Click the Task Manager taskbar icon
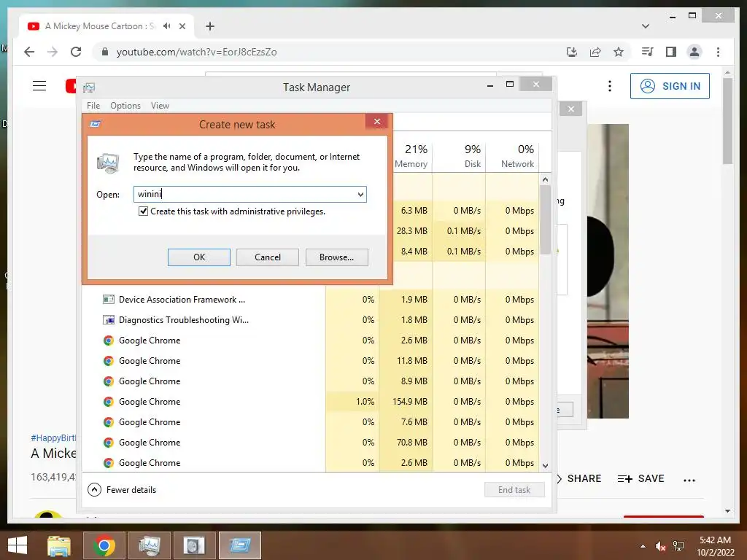Screen dimensions: 747x560 [149, 545]
